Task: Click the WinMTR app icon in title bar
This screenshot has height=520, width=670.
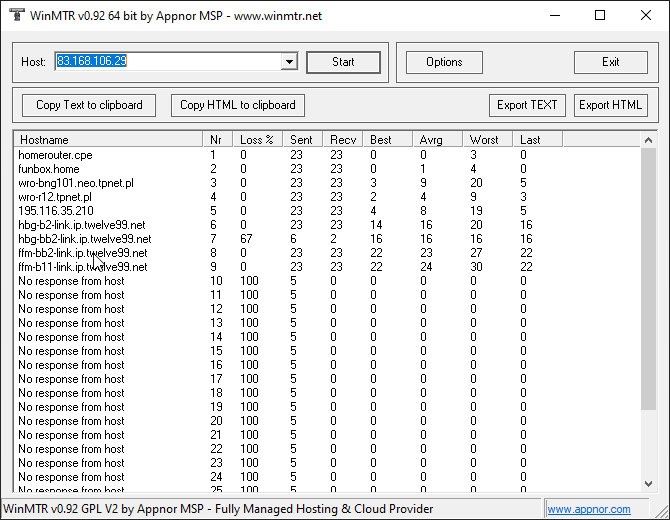Action: [x=16, y=15]
